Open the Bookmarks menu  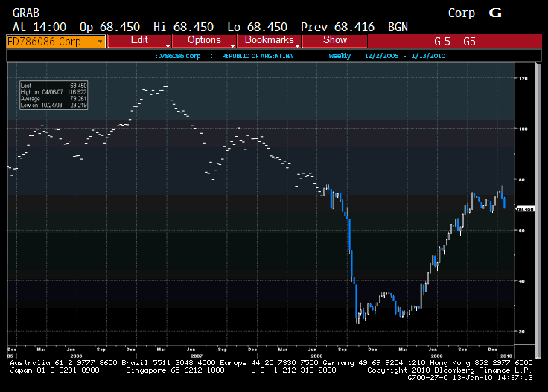point(269,41)
